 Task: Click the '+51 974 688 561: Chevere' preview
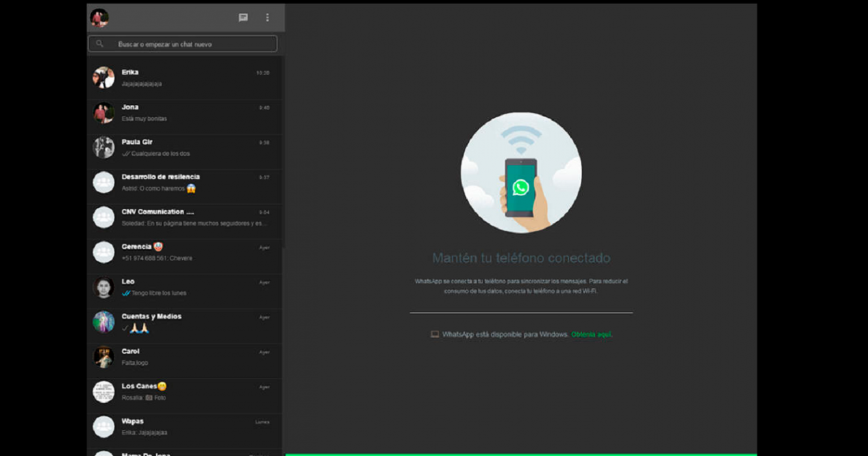[x=157, y=259]
